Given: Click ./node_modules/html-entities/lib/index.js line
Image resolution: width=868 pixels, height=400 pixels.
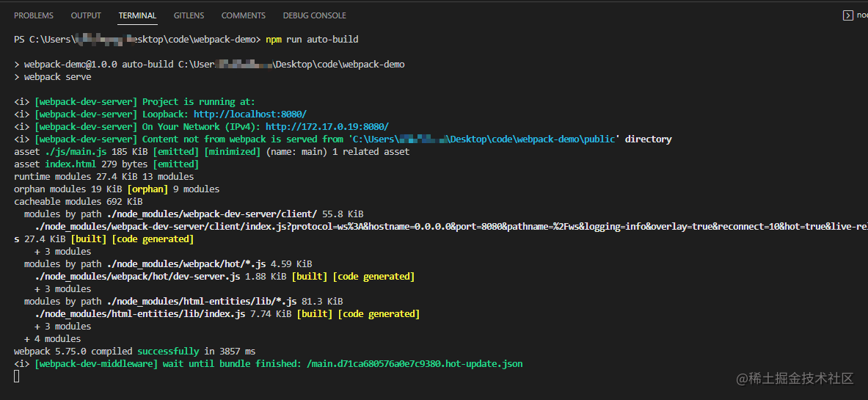Looking at the screenshot, I should point(227,313).
